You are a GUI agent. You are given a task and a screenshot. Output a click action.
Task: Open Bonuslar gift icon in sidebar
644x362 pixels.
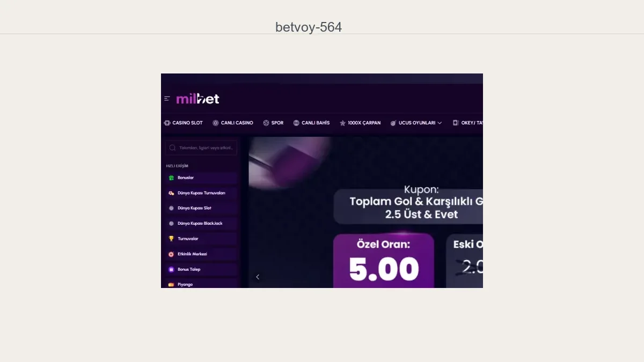tap(171, 178)
